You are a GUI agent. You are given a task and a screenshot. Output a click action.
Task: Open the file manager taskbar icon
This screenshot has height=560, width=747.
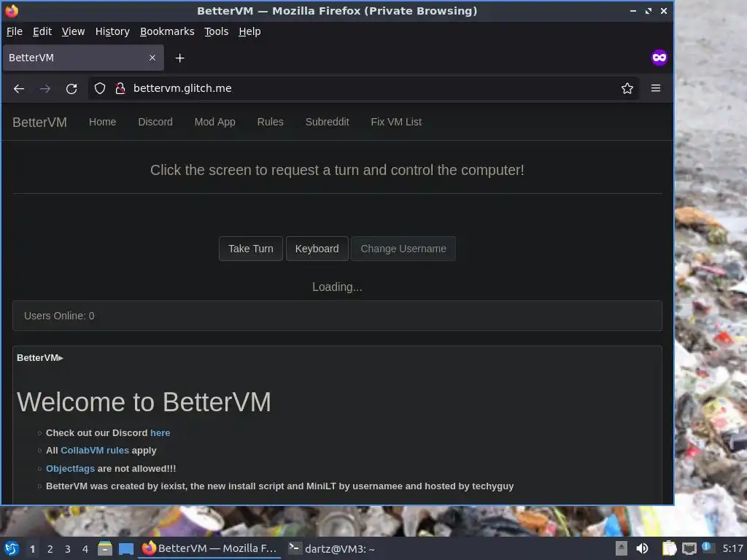105,548
